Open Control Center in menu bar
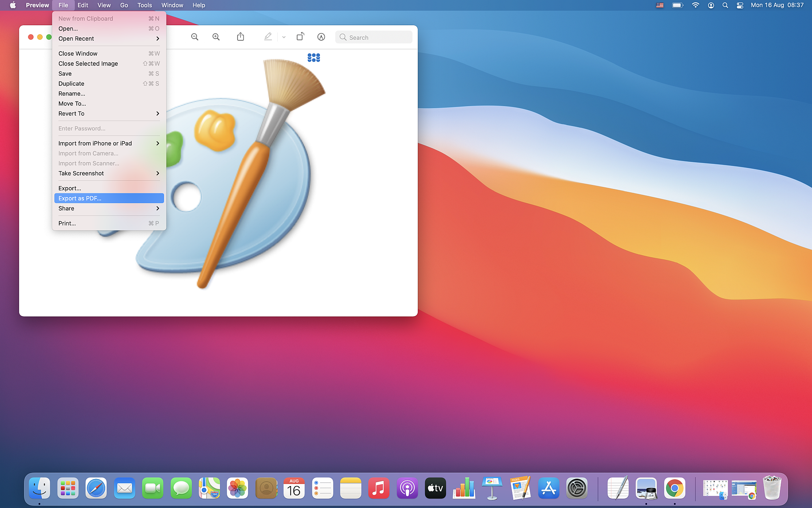The image size is (812, 508). point(740,5)
